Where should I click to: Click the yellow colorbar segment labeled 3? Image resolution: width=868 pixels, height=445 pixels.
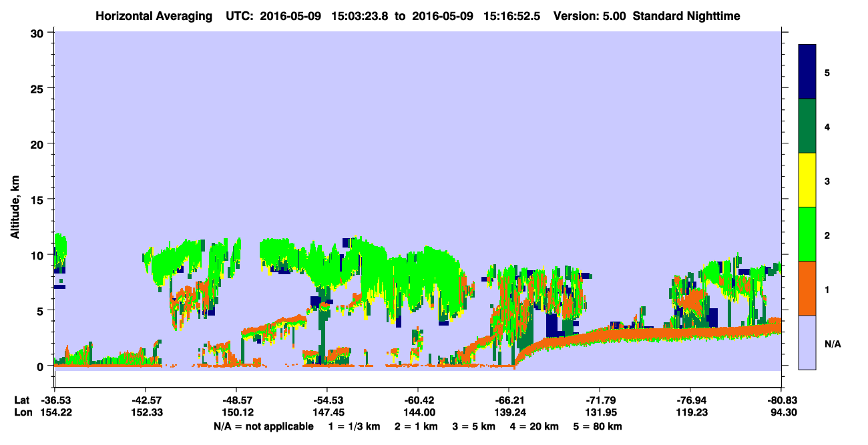(x=807, y=180)
